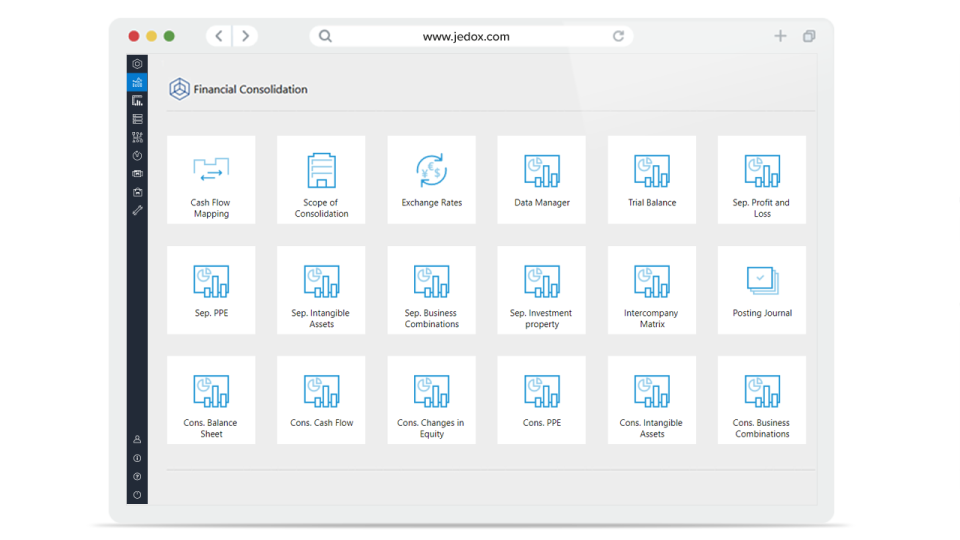Open the Integrator flow-diagram sidebar icon
Image resolution: width=960 pixels, height=540 pixels.
pos(137,137)
